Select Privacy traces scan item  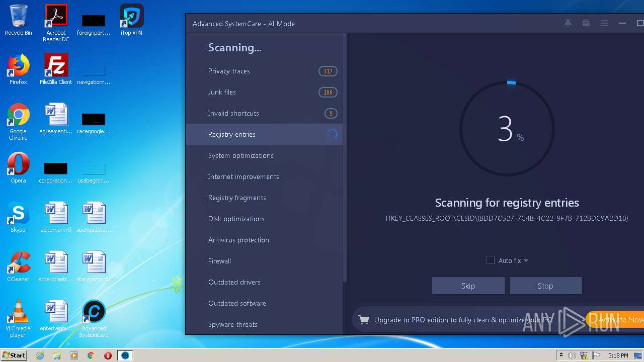coord(264,71)
